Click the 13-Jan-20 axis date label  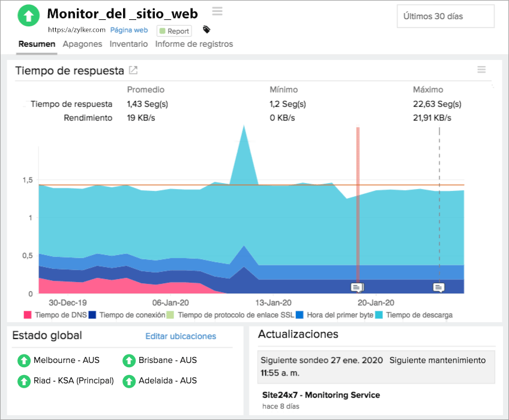[x=273, y=303]
